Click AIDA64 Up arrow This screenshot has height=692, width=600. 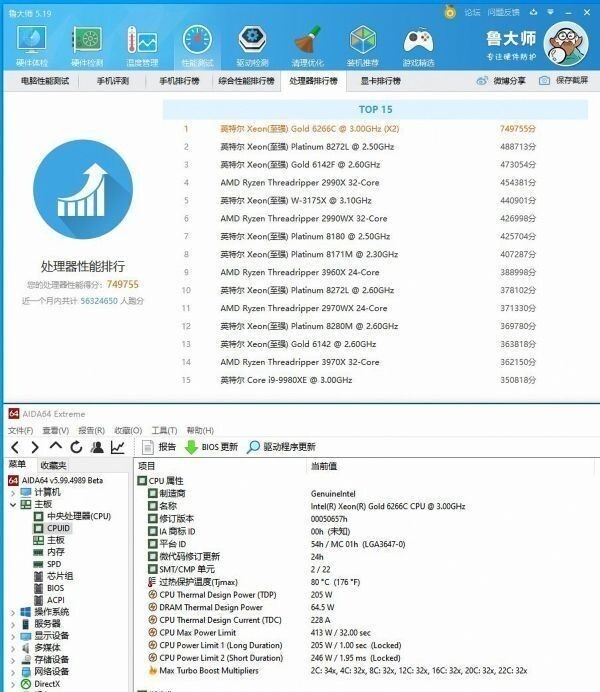(x=56, y=446)
